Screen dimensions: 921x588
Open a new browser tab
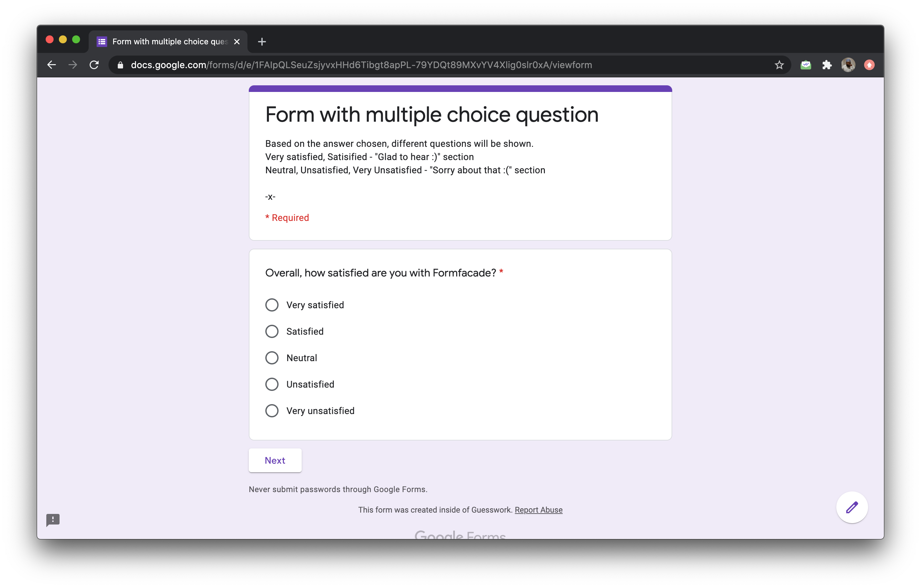pyautogui.click(x=262, y=42)
